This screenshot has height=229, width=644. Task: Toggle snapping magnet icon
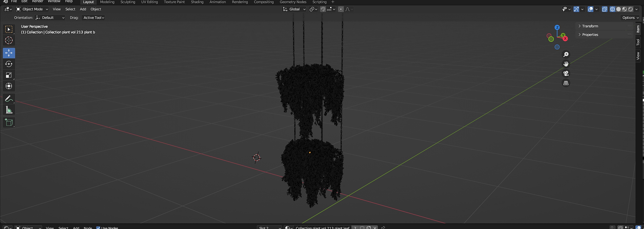(323, 9)
